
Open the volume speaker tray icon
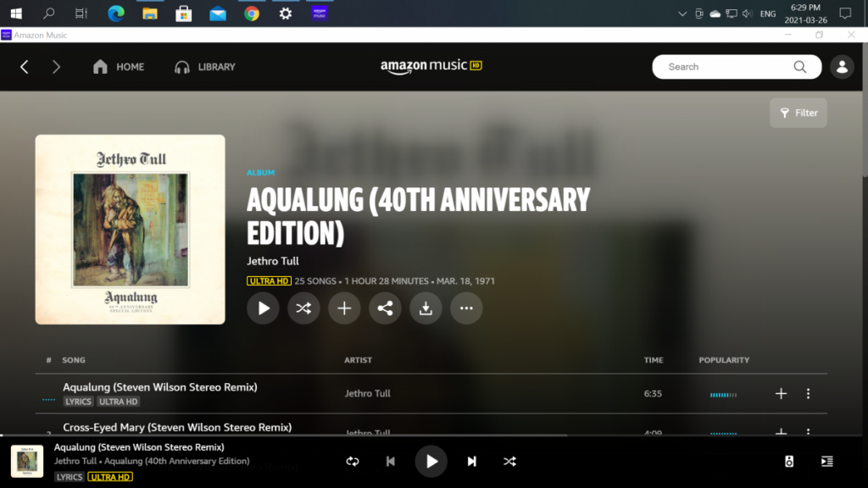(748, 14)
